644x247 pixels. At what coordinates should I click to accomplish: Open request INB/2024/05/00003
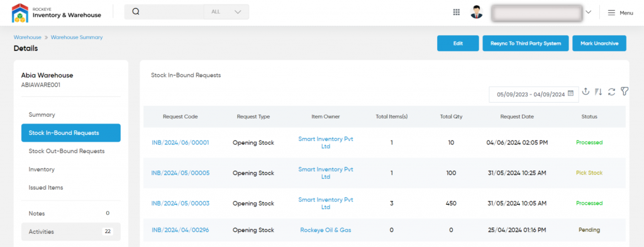click(180, 204)
